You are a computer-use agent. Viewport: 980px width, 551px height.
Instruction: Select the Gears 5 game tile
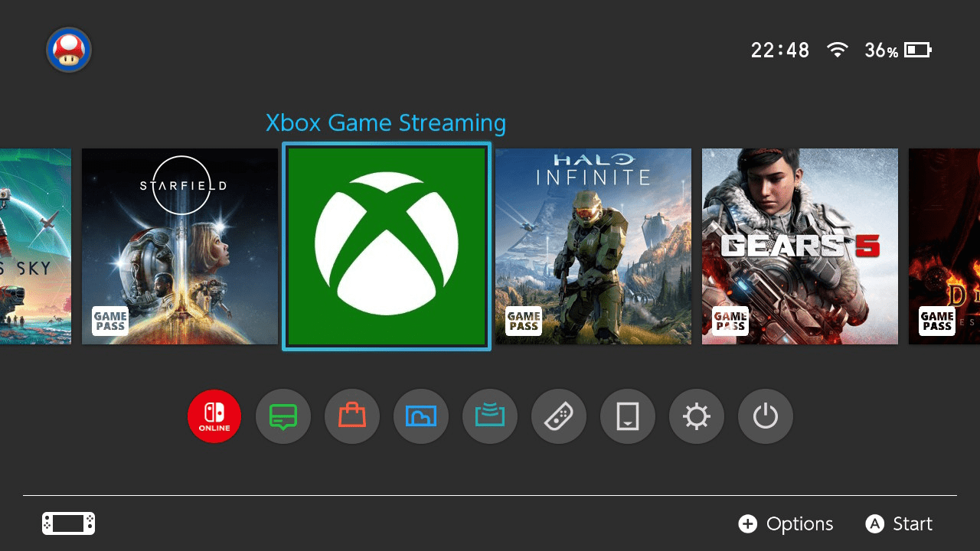(800, 246)
